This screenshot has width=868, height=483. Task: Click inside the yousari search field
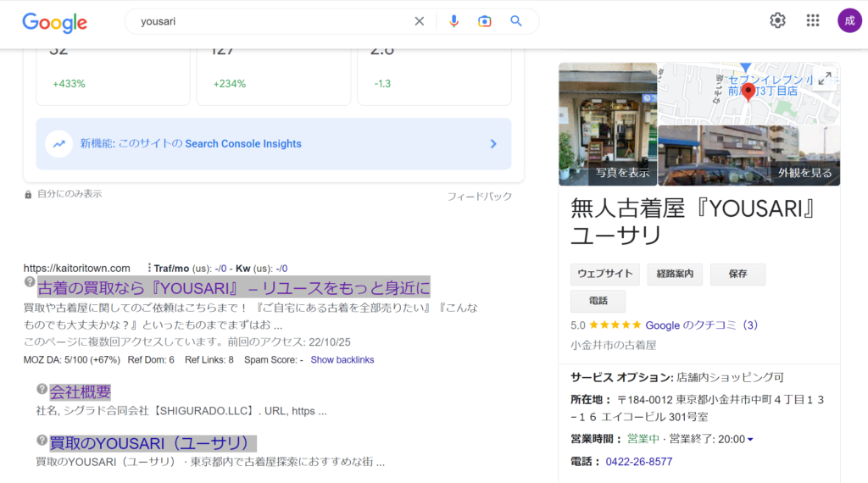tap(271, 21)
